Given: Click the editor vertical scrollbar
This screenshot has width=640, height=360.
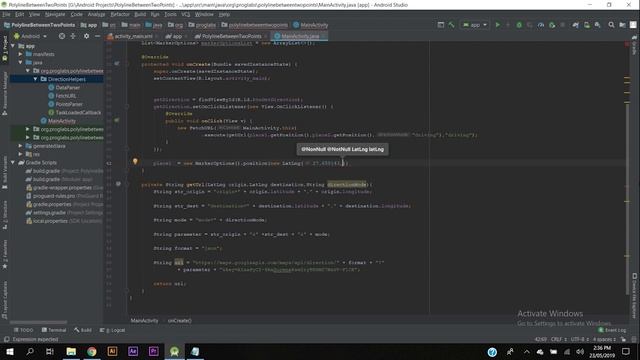Looking at the screenshot, I should pos(628,198).
